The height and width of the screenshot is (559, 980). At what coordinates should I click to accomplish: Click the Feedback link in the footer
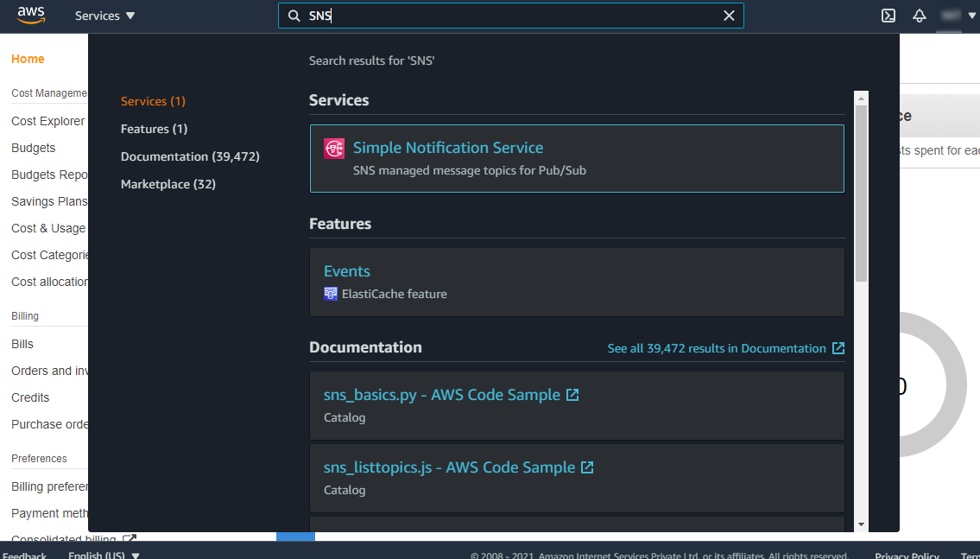point(24,556)
